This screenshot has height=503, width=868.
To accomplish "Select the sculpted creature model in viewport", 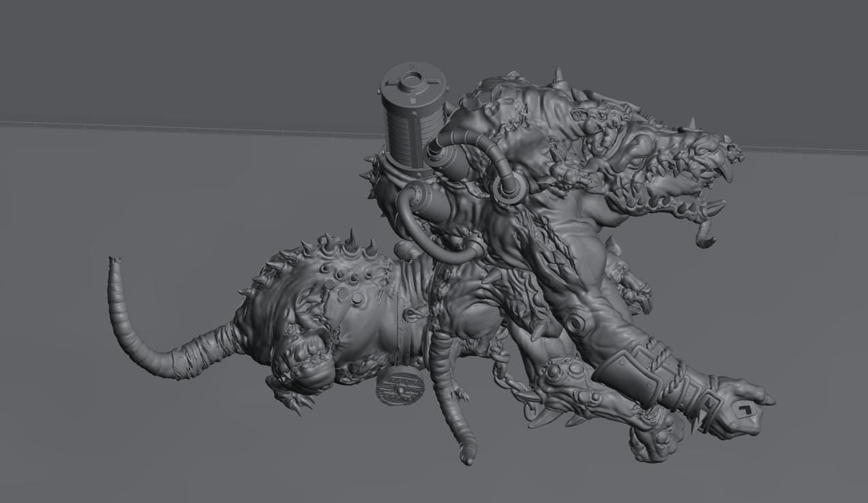I will (x=442, y=266).
